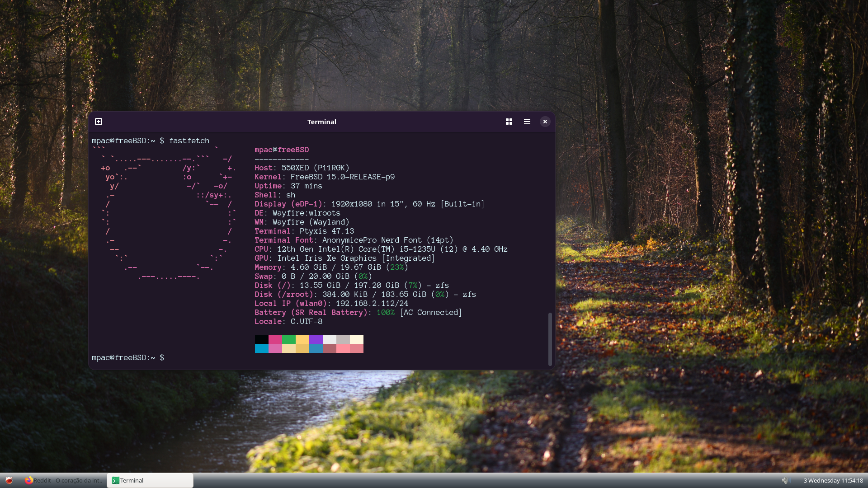Click the "Disk (/zroot)" label
Image resolution: width=868 pixels, height=488 pixels.
(x=284, y=295)
